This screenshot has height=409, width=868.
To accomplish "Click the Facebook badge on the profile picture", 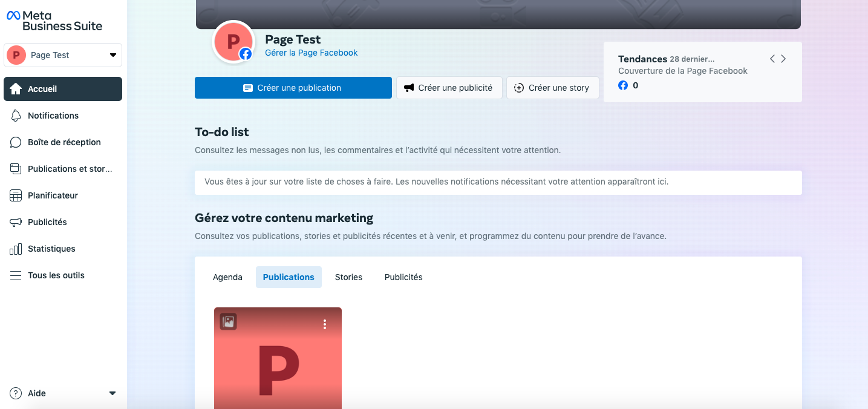I will 246,54.
